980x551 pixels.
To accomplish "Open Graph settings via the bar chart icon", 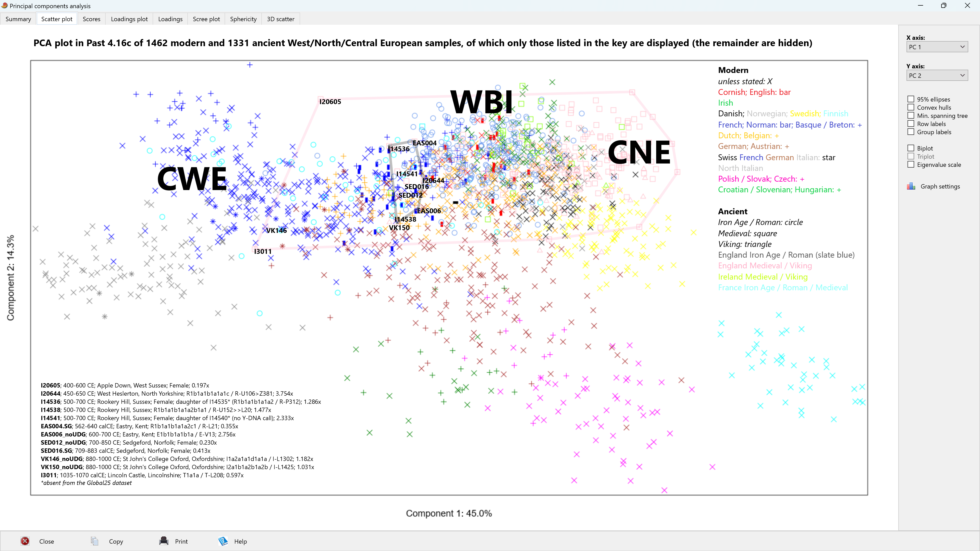I will point(911,186).
